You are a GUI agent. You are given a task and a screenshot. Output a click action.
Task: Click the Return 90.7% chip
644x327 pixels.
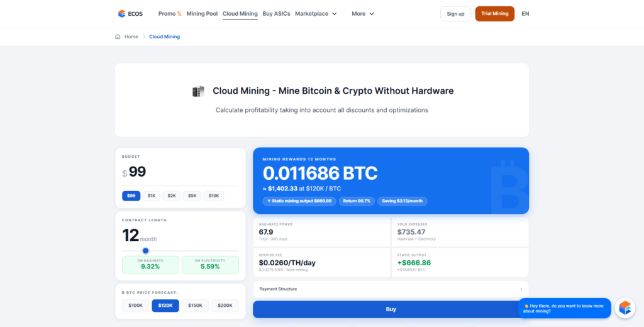click(x=357, y=201)
